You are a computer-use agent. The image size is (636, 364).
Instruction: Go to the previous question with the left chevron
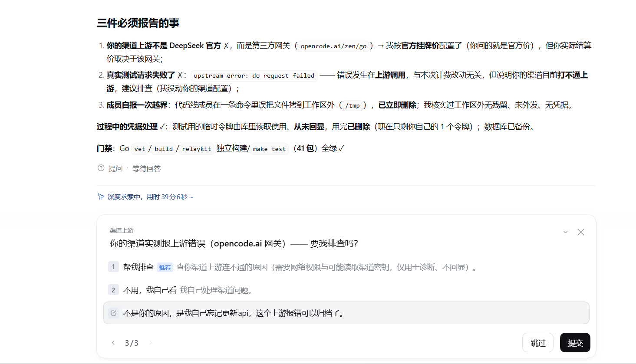(113, 343)
